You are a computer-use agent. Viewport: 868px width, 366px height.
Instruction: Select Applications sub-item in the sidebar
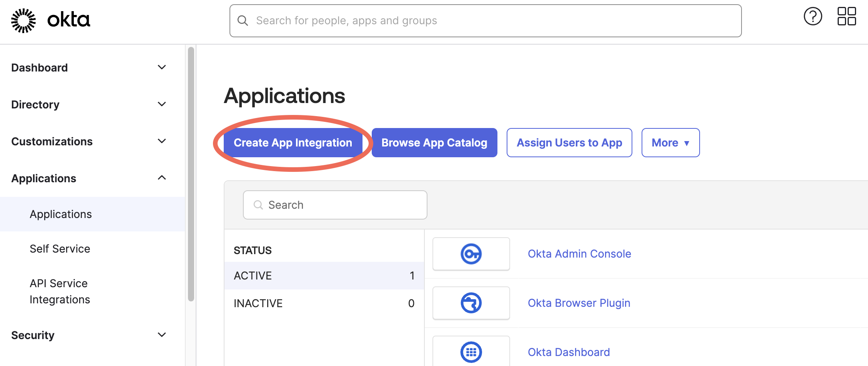coord(93,214)
